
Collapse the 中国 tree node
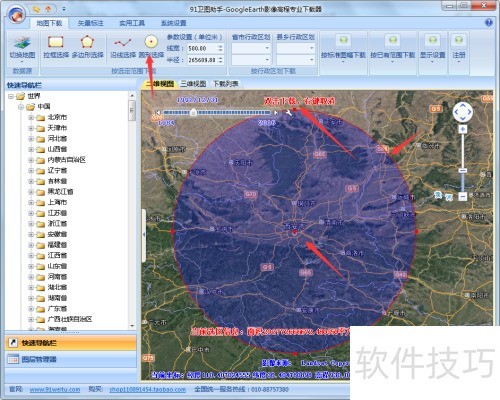point(21,107)
